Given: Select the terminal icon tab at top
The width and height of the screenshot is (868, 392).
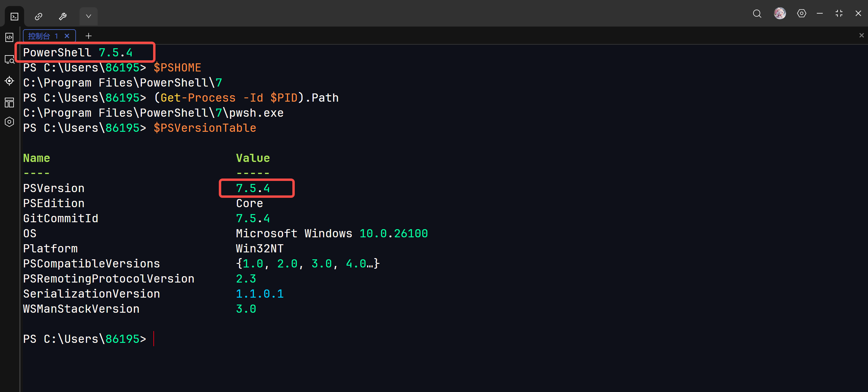Looking at the screenshot, I should click(14, 16).
